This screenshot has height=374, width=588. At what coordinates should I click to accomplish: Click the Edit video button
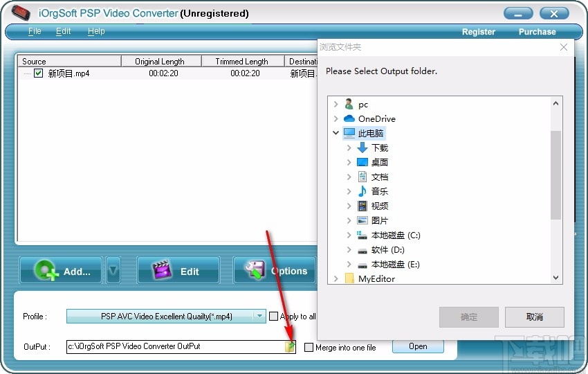tap(178, 270)
